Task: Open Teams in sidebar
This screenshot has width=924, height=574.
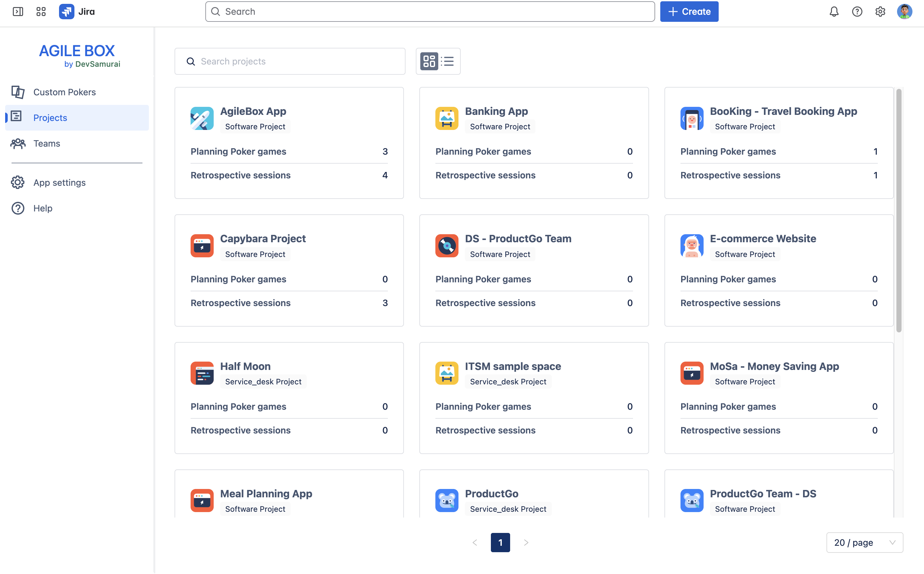Action: pyautogui.click(x=46, y=143)
